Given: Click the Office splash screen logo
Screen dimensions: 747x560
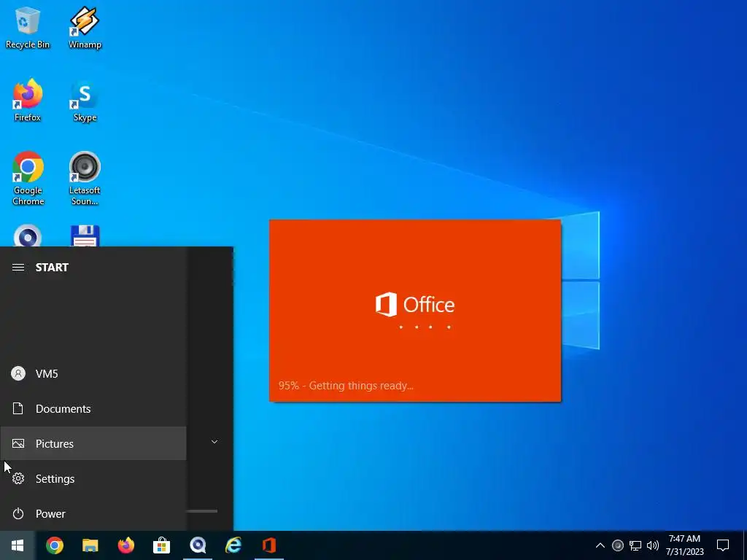Looking at the screenshot, I should point(415,304).
